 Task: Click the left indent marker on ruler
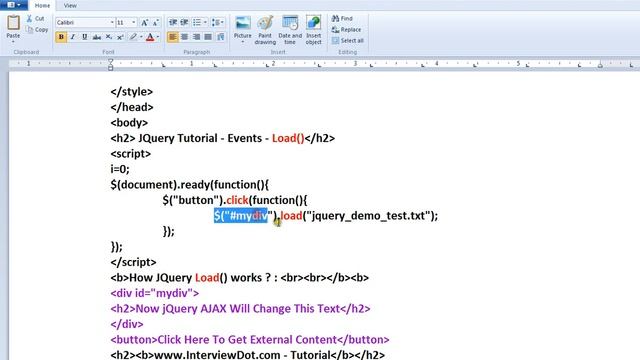click(x=111, y=64)
